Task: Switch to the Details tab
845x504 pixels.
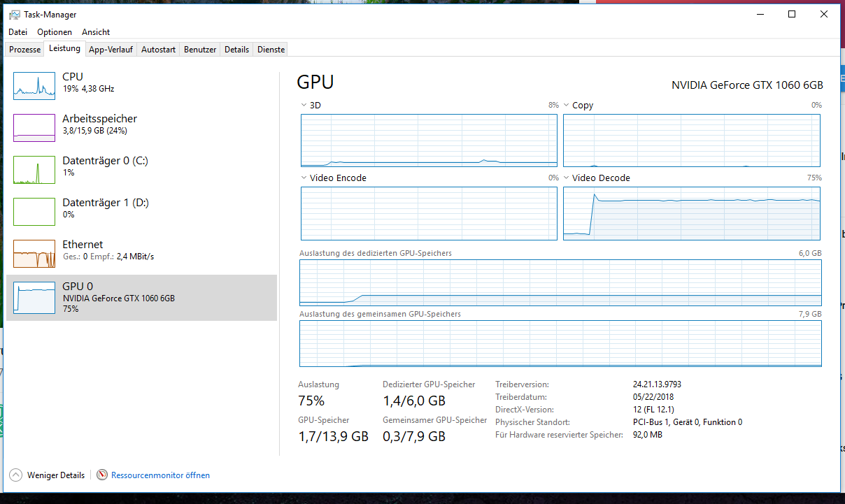Action: 237,50
